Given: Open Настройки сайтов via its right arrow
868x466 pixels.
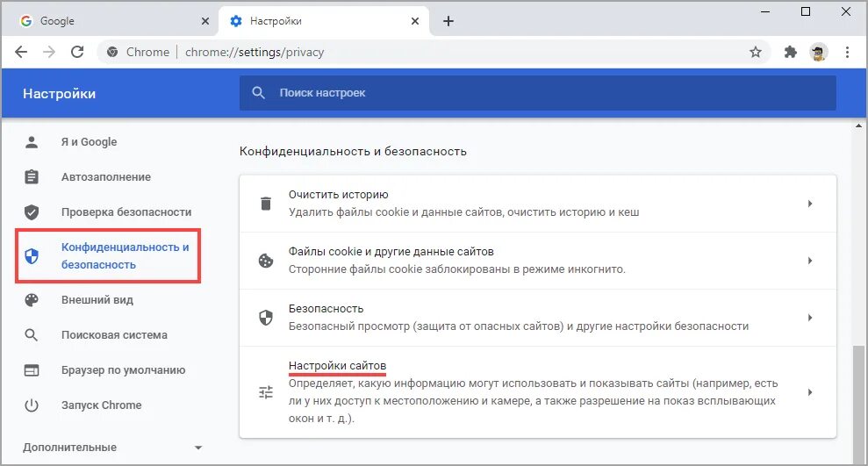Looking at the screenshot, I should (810, 392).
